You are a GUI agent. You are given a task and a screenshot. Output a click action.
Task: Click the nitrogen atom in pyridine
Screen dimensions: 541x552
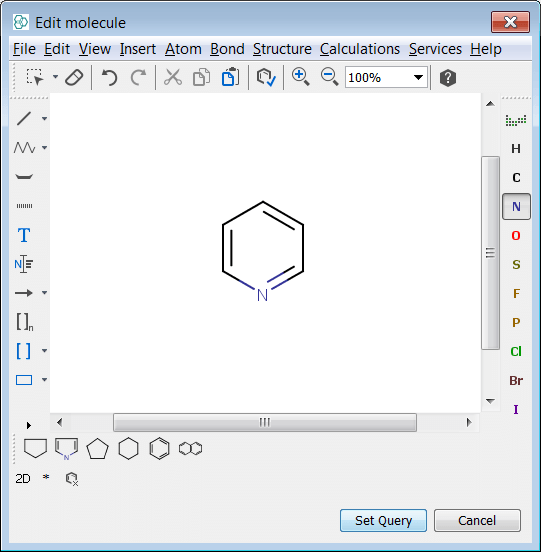pos(262,295)
